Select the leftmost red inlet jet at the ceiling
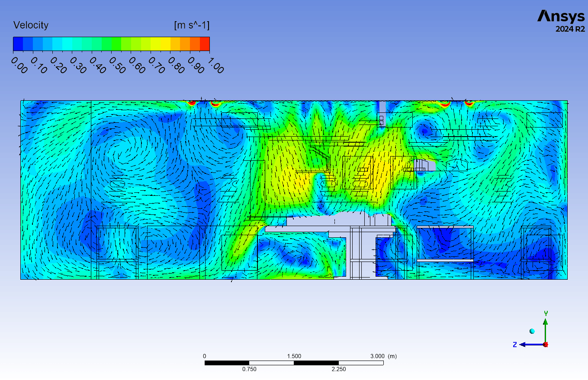This screenshot has width=588, height=380. tap(191, 103)
